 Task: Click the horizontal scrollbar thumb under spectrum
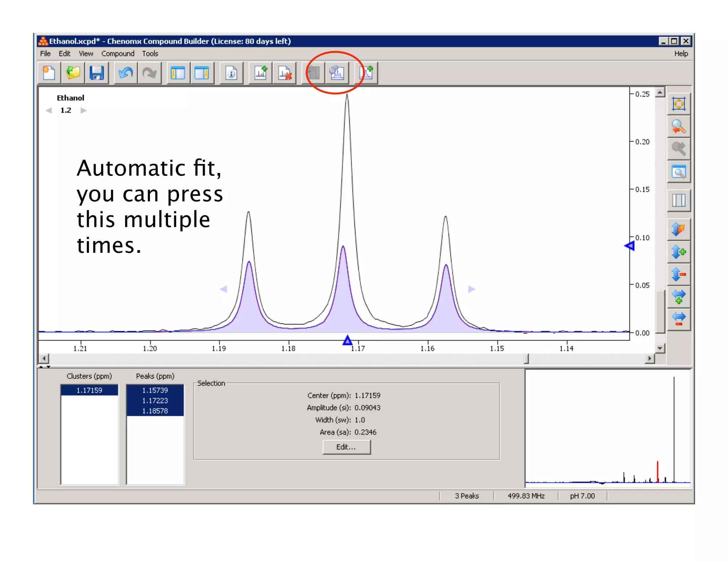pos(526,359)
